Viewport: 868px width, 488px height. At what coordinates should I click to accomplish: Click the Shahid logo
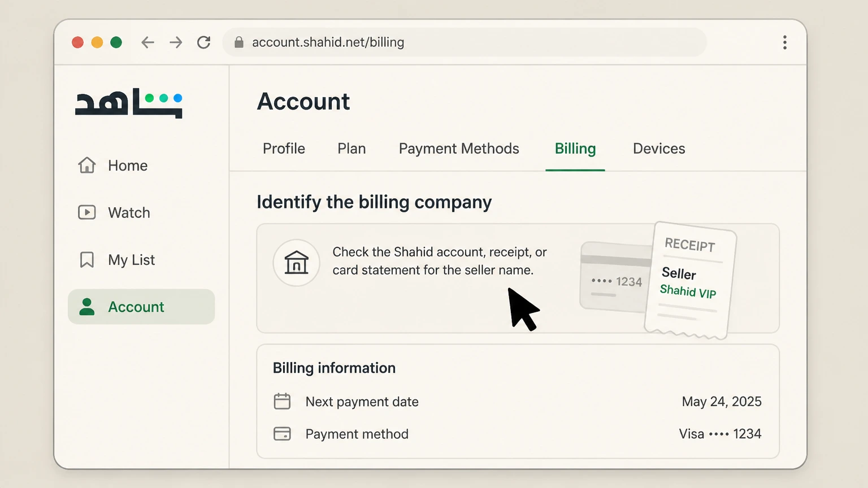coord(129,103)
